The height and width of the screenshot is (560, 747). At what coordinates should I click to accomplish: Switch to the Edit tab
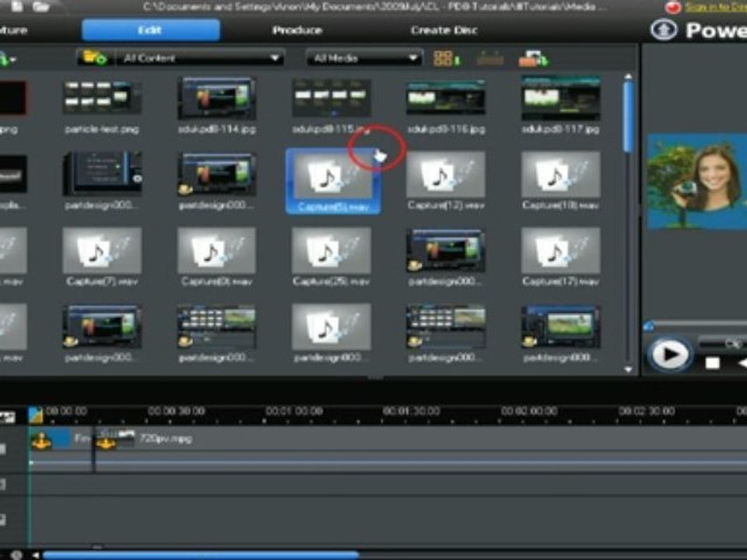point(150,30)
